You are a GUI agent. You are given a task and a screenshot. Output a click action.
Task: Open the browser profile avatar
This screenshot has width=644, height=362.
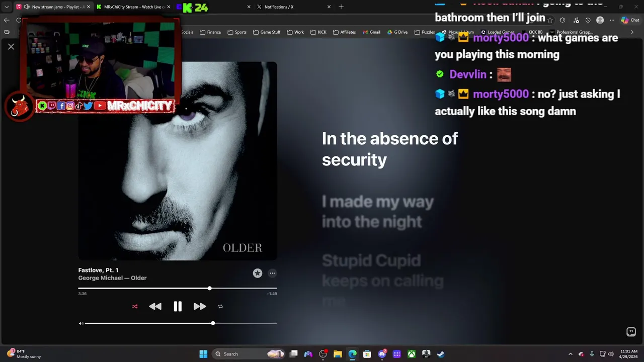tap(600, 20)
